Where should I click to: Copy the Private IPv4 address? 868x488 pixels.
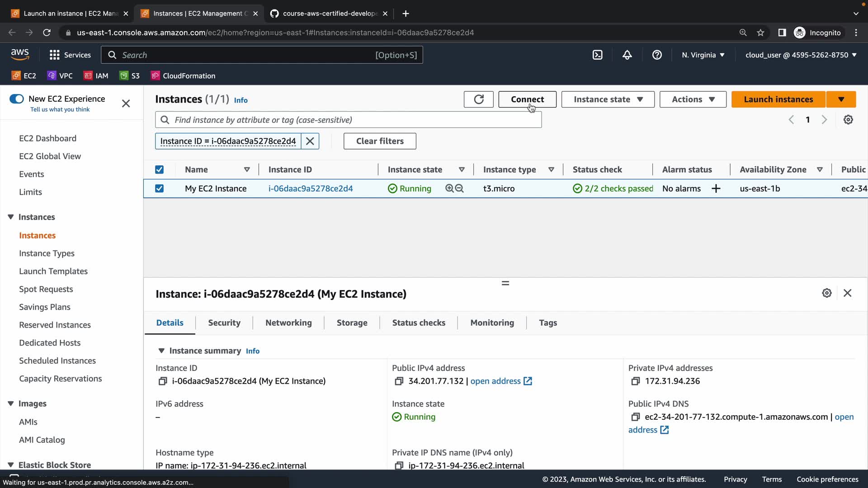[635, 381]
